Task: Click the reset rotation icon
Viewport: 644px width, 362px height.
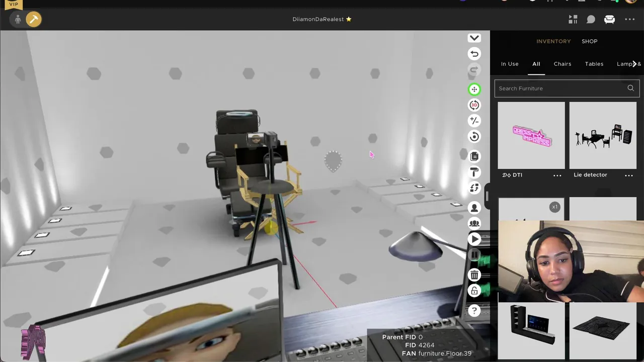Action: tap(474, 136)
